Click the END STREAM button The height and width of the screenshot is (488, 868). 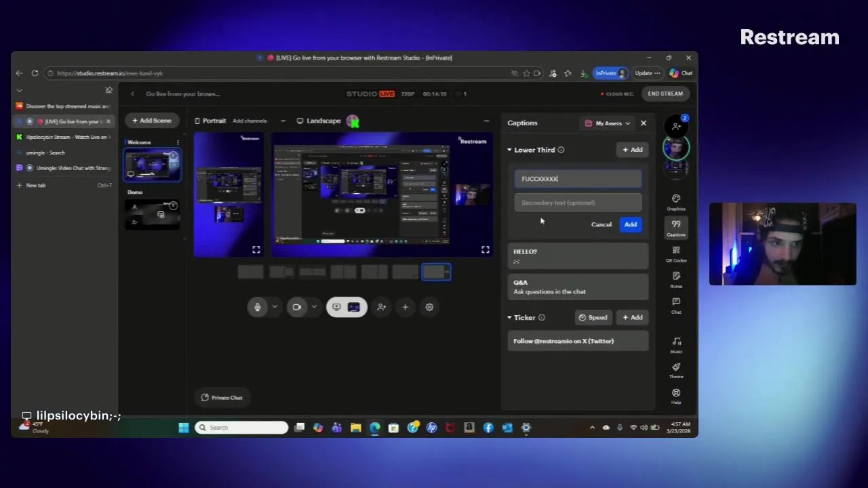tap(665, 94)
